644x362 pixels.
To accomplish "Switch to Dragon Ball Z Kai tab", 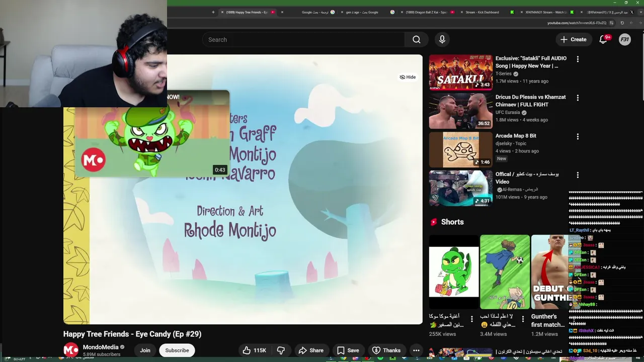I will coord(427,12).
